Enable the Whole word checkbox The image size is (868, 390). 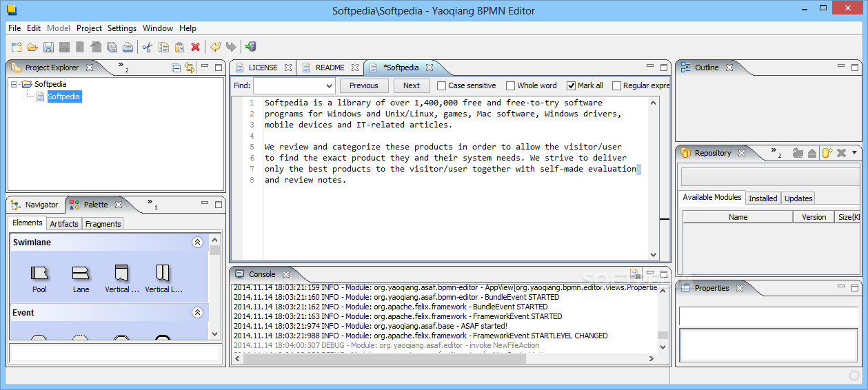[510, 85]
